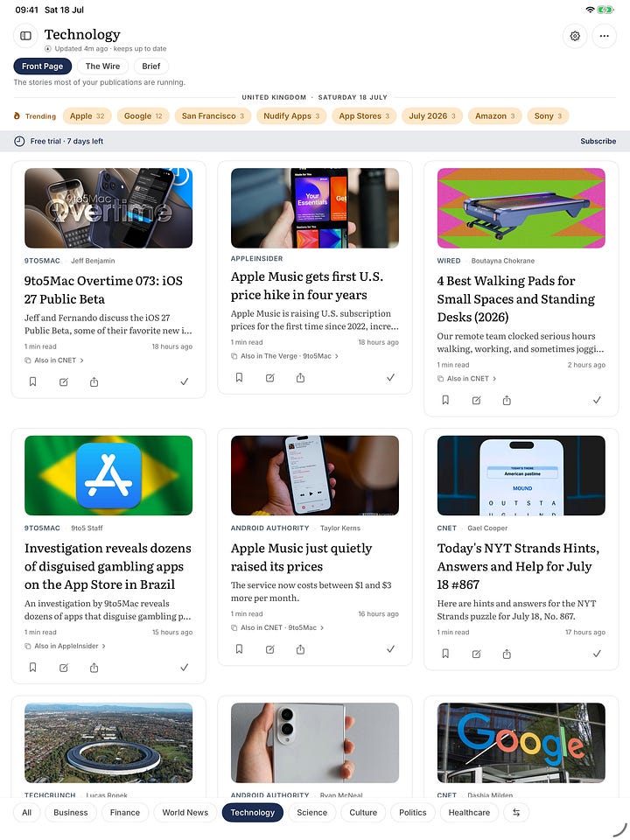The height and width of the screenshot is (840, 630).
Task: Mark the Walking Pads article as read
Action: point(597,400)
